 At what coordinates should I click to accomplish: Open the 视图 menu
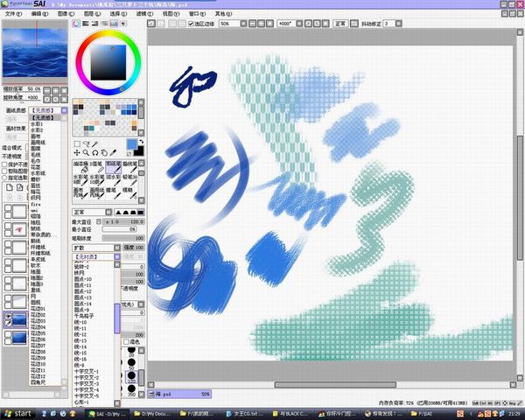point(171,14)
